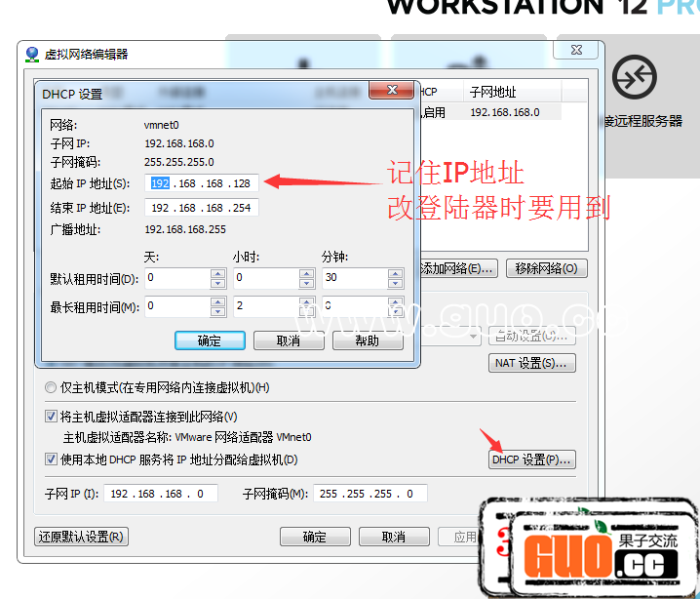The width and height of the screenshot is (700, 599).
Task: Click 确定 in the DHCP settings dialog
Action: click(x=210, y=340)
